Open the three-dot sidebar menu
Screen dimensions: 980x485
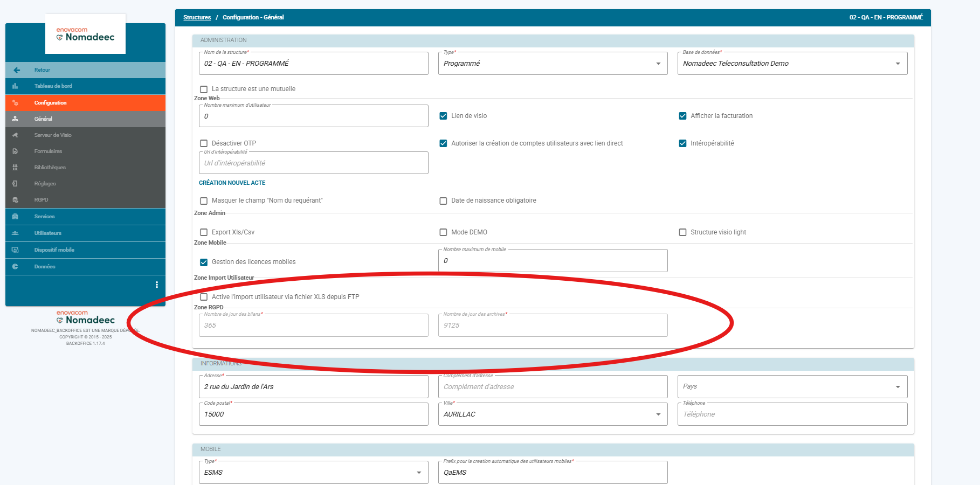pos(157,285)
